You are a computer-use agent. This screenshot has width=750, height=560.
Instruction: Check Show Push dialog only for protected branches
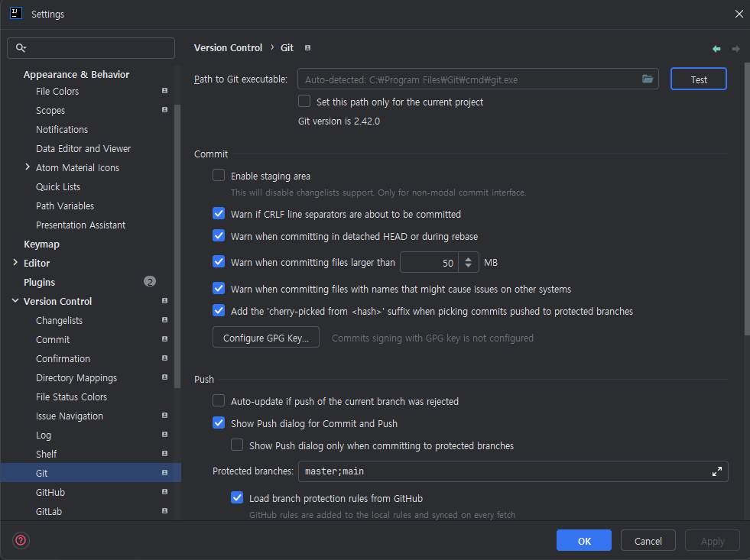(237, 445)
